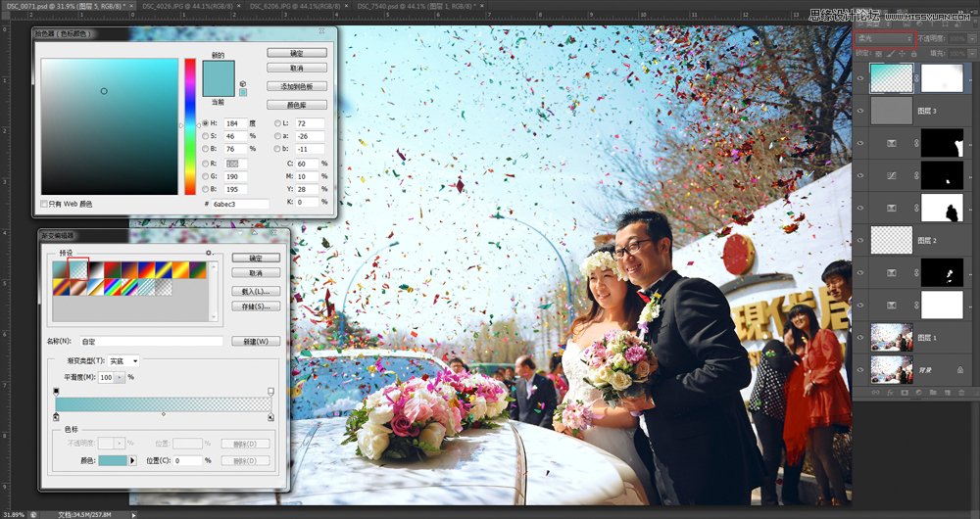Hide the 图层 3 layer

pos(860,111)
